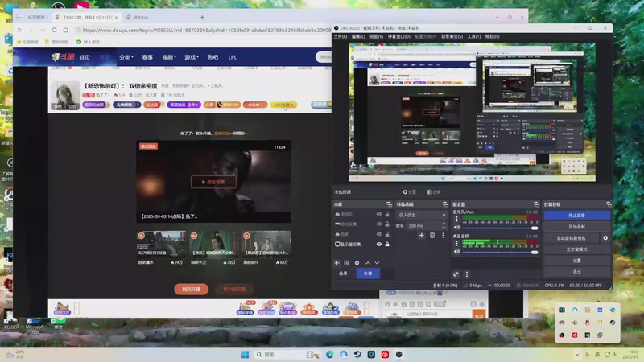Screen dimensions: 644x362
Task: Move selected source up in OBS
Action: click(x=368, y=263)
